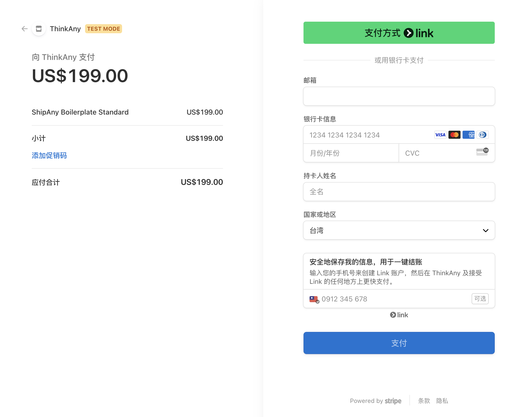Click the small link logo below phone field
The width and height of the screenshot is (532, 417).
[399, 315]
